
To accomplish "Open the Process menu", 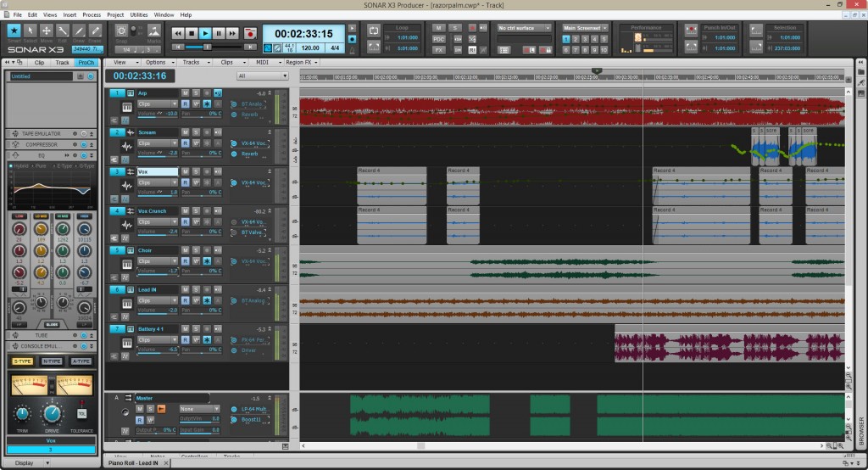I will 92,15.
